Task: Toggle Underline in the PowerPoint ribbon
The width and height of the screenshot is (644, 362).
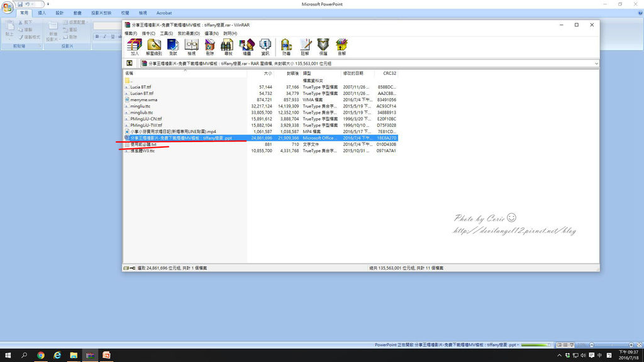Action: (x=113, y=36)
